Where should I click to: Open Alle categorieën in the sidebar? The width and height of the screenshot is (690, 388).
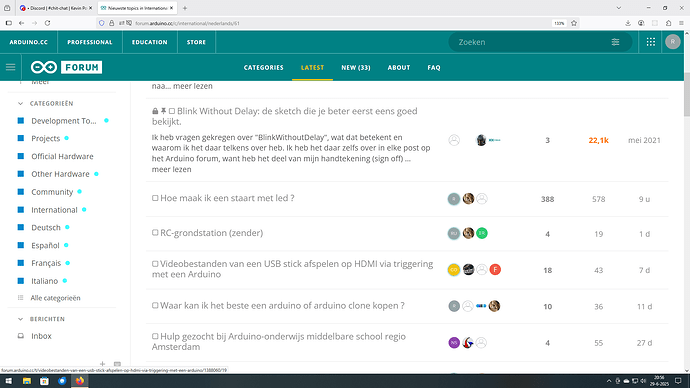(55, 298)
